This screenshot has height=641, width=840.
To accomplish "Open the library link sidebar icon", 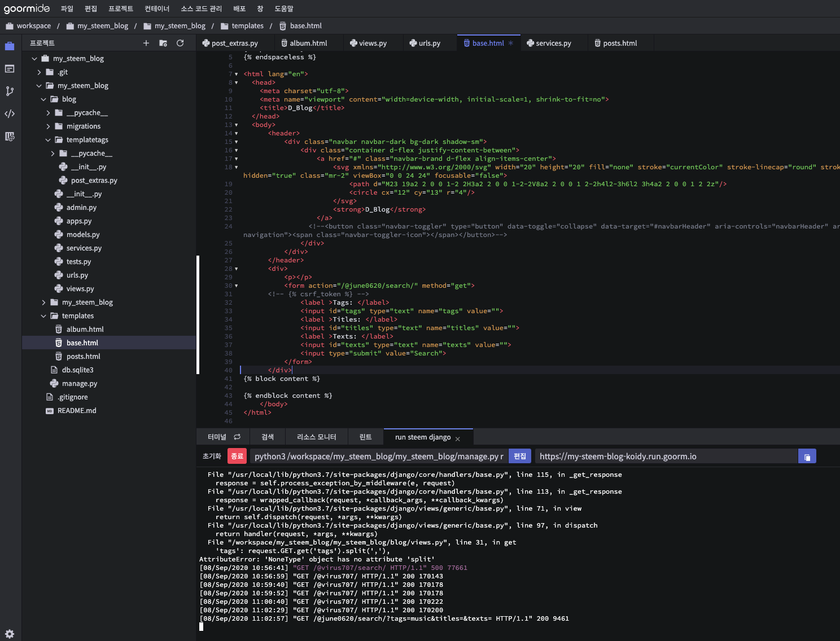I will point(10,137).
